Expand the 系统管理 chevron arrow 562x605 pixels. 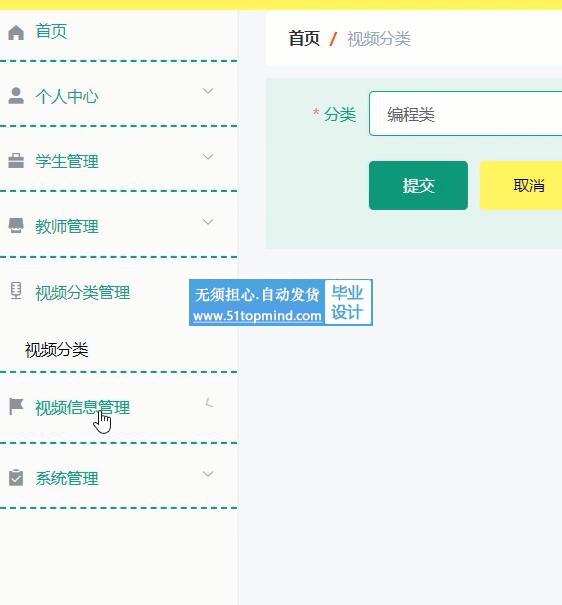[208, 474]
